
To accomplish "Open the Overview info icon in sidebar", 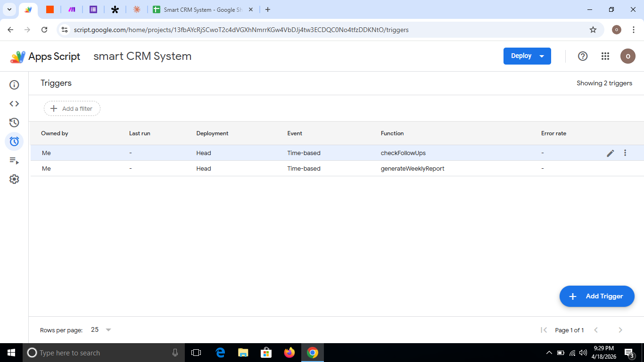I will point(14,85).
